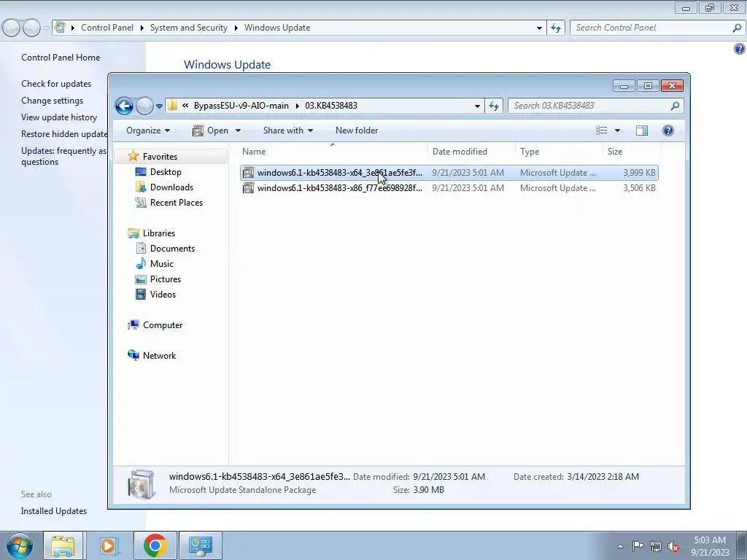747x560 pixels.
Task: Select Favorites in the navigation pane
Action: coord(160,157)
